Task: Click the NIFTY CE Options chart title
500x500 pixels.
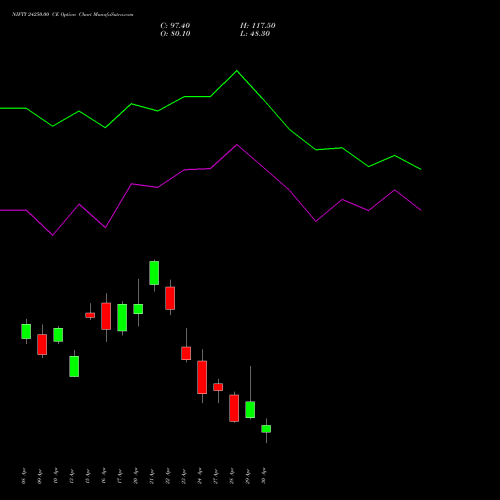Action: pos(73,14)
